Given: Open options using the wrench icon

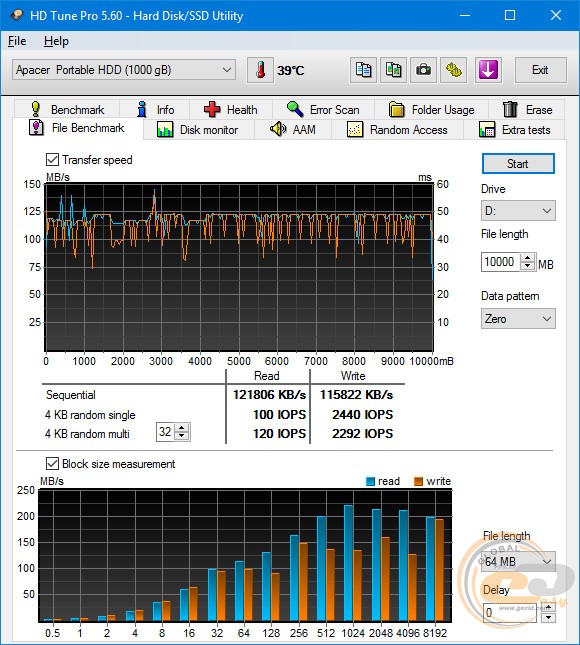Looking at the screenshot, I should 454,70.
